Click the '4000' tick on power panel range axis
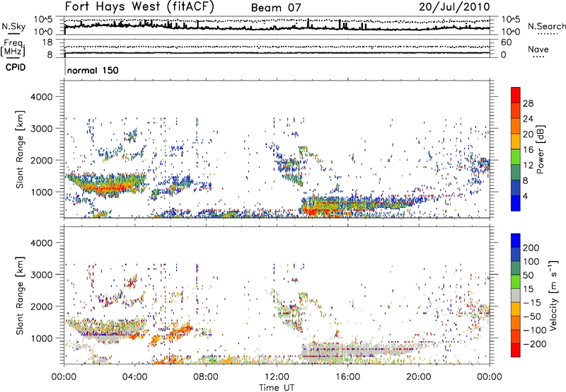This screenshot has height=392, width=566. (x=41, y=97)
